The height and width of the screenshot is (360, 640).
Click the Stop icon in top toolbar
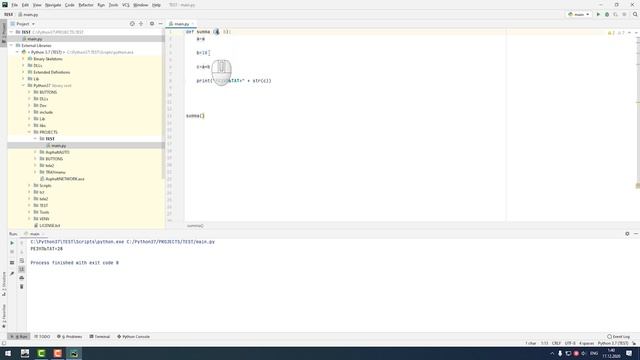coord(624,14)
